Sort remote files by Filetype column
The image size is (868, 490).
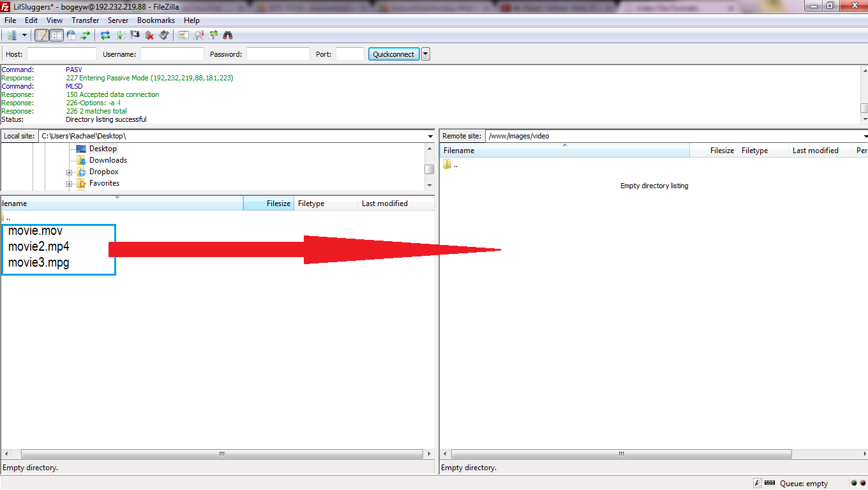763,151
